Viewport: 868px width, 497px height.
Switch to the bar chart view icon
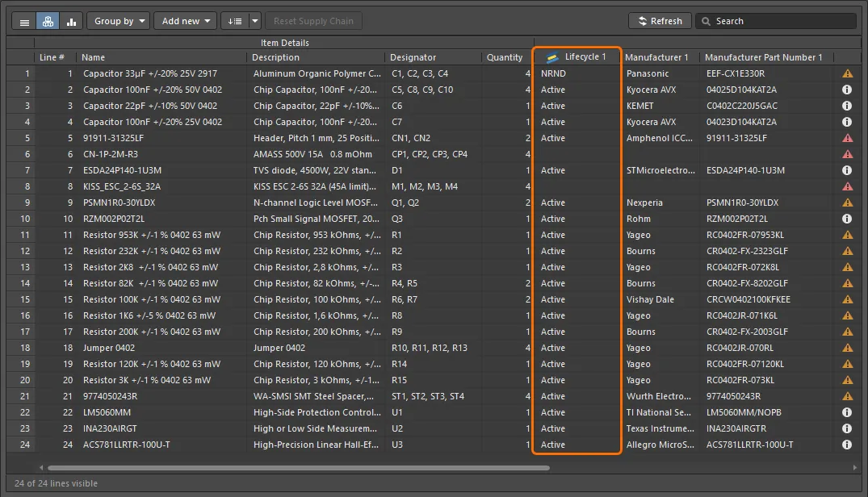pos(71,22)
